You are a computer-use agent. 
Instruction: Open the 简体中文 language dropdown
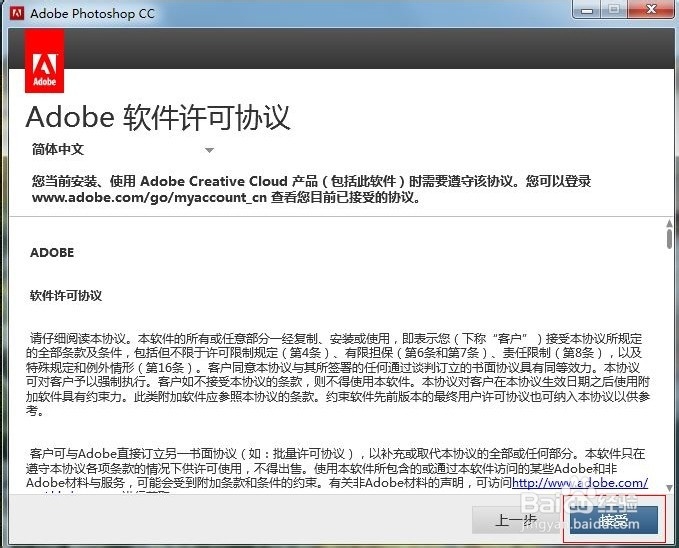tap(123, 150)
